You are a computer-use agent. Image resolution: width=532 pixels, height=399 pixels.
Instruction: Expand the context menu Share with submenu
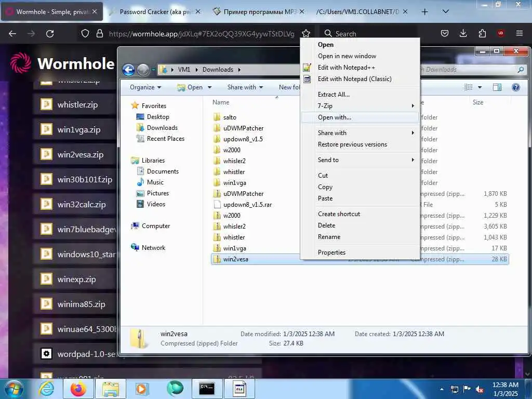coord(360,132)
